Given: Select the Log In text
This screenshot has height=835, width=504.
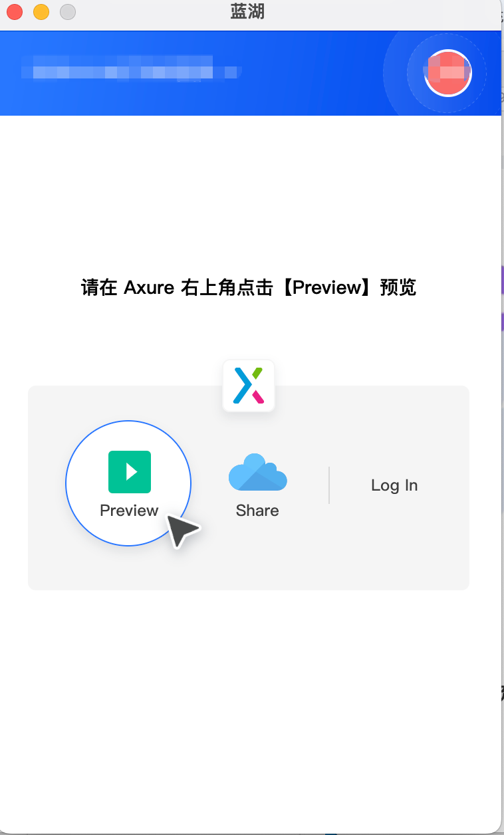Looking at the screenshot, I should point(394,485).
